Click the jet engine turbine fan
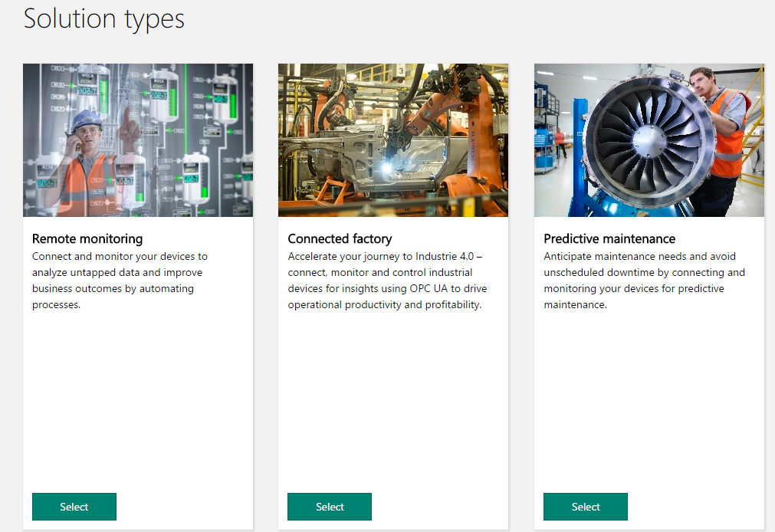The height and width of the screenshot is (532, 775). [x=648, y=146]
